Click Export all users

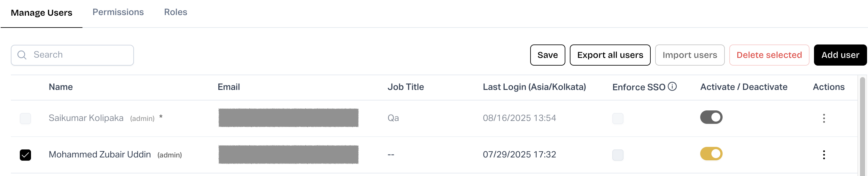[x=610, y=55]
